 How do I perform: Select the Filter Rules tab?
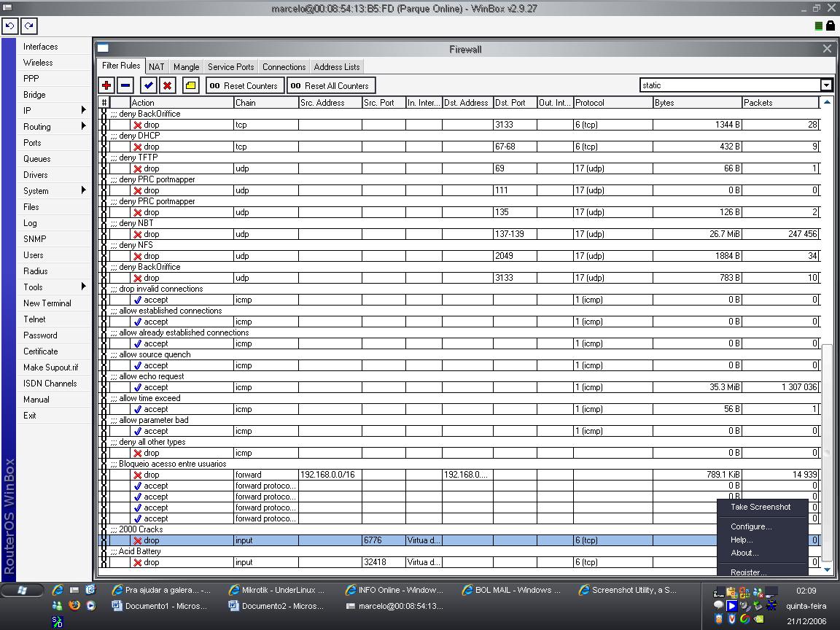[121, 66]
